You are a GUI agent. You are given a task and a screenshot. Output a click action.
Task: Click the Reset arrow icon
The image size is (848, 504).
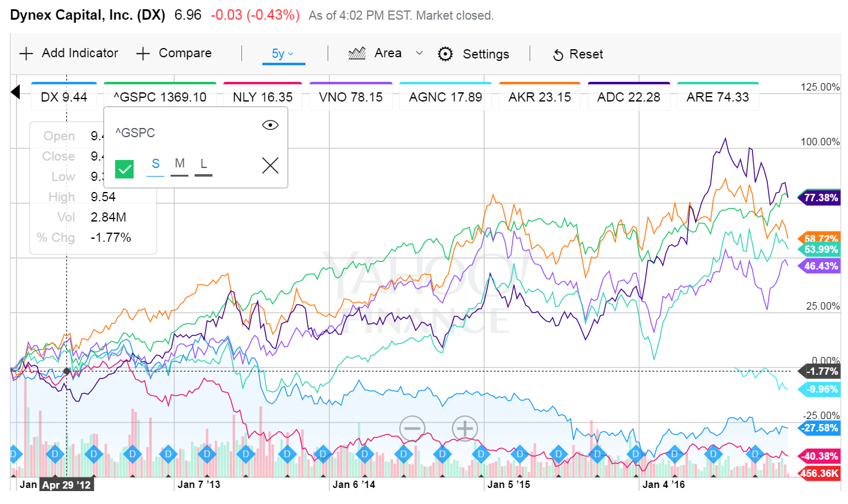(558, 55)
